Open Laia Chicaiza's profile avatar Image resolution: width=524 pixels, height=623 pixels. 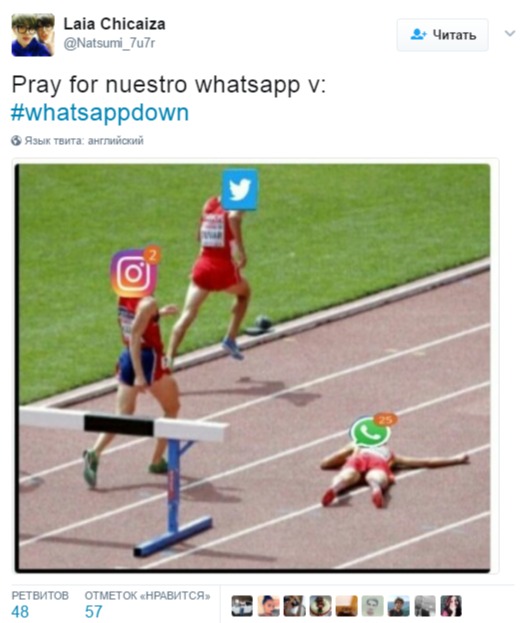point(33,35)
